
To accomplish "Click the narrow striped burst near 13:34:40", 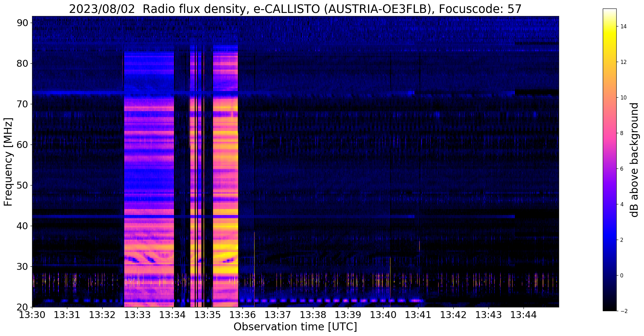I will 197,176.
